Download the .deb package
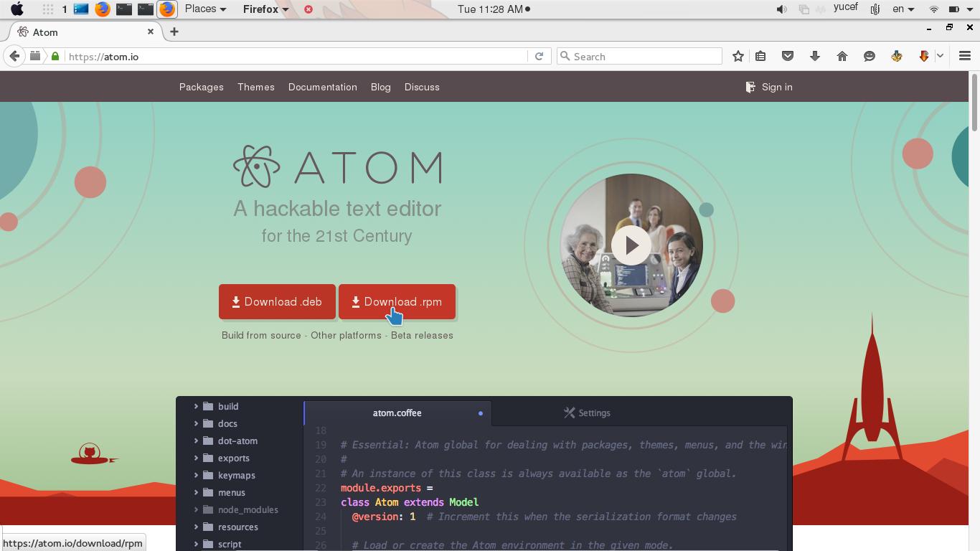This screenshot has height=551, width=980. (x=277, y=301)
